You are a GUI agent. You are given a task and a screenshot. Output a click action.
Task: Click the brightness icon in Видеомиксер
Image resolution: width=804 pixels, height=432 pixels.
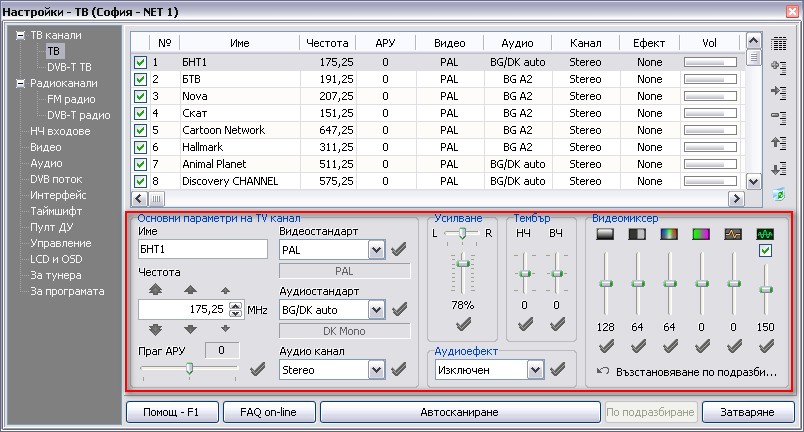point(605,234)
